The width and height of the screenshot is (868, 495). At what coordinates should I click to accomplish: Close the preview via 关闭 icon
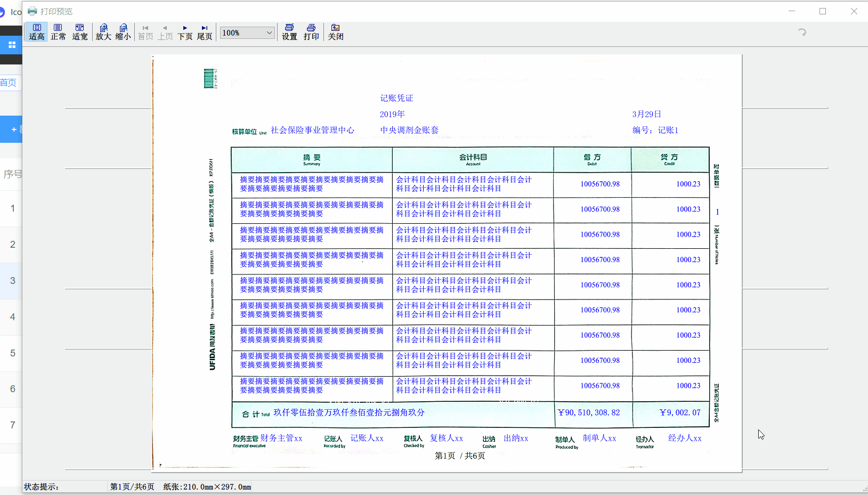(x=336, y=32)
